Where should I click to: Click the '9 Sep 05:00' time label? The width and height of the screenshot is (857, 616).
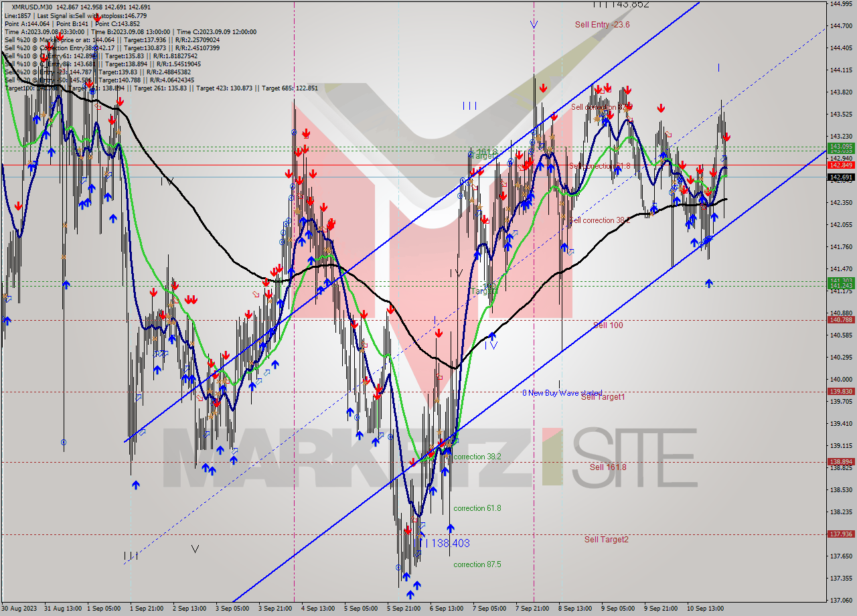618,609
